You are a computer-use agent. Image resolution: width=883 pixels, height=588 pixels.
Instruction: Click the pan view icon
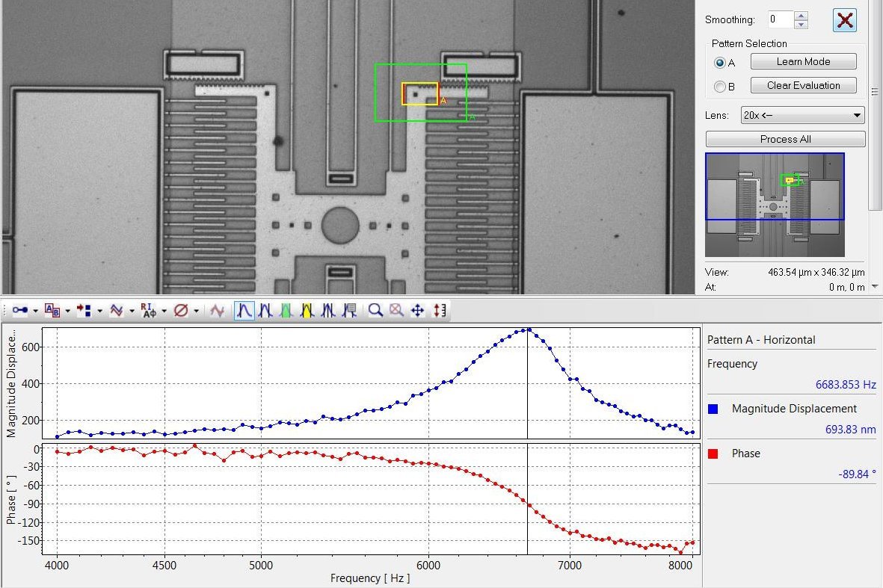pos(416,310)
